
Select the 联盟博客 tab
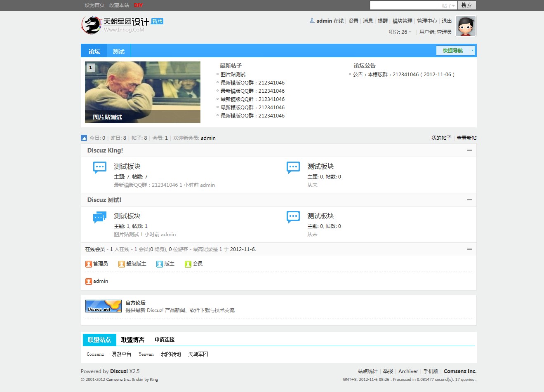click(133, 340)
